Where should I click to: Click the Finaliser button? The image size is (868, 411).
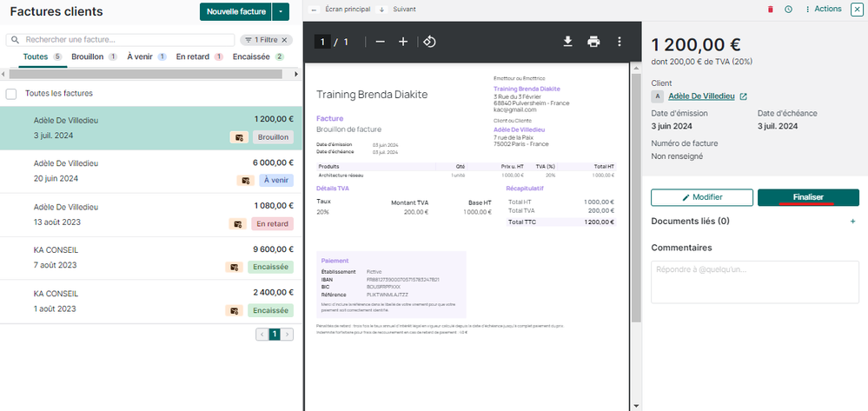click(808, 197)
